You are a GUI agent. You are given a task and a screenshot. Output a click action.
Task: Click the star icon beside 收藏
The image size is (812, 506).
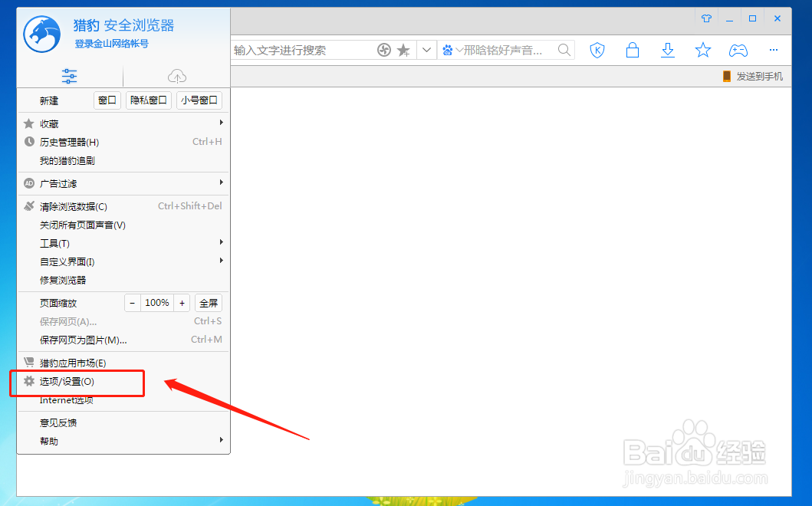29,123
